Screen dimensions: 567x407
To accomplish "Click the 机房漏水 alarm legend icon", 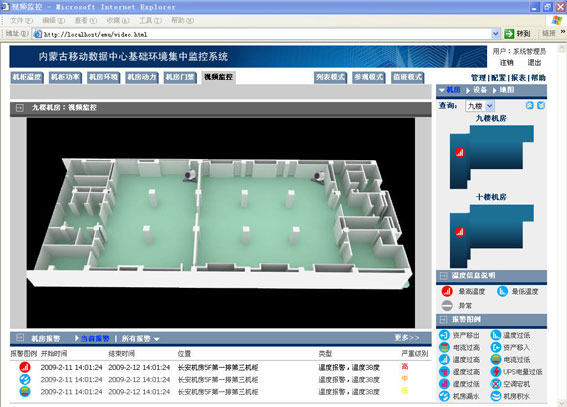I will click(x=444, y=396).
